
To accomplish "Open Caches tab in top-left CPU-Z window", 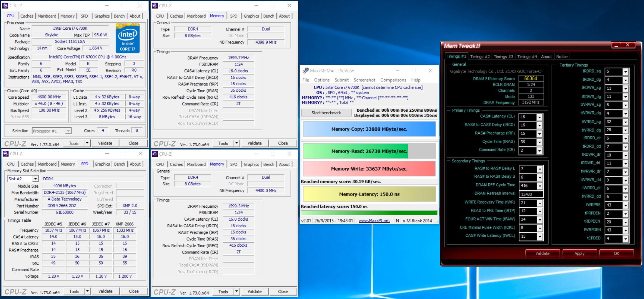I will point(27,16).
